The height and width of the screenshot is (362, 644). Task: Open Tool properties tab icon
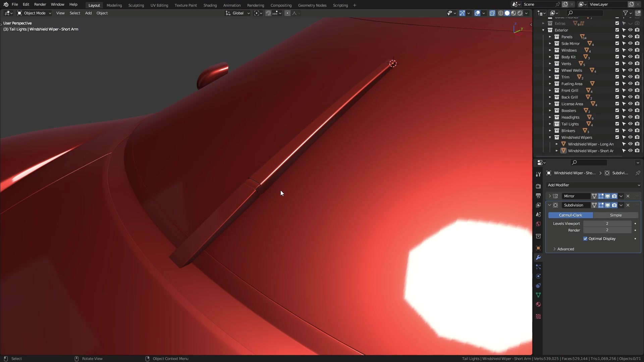click(538, 174)
